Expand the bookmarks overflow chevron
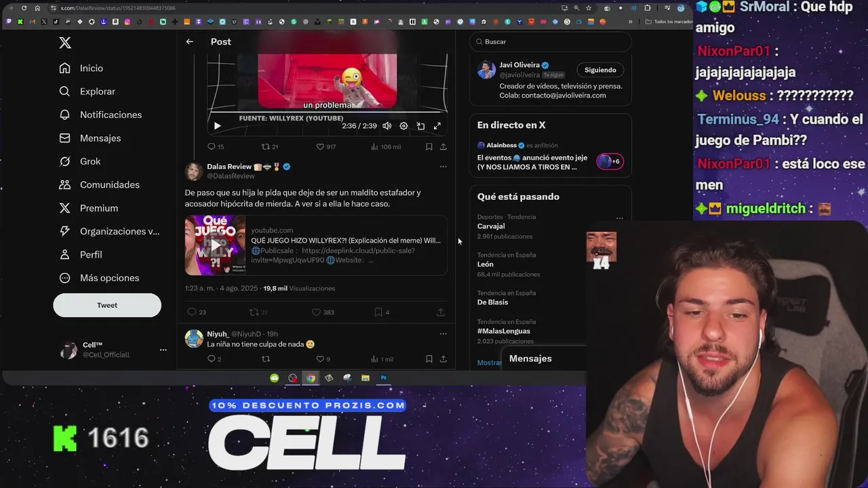The image size is (868, 488). (630, 22)
